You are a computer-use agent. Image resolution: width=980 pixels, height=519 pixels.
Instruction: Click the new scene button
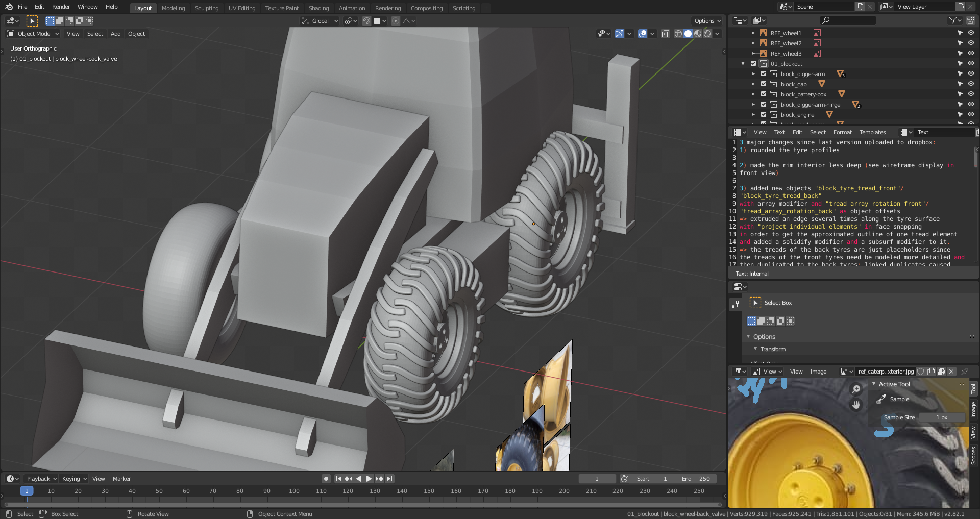pos(860,7)
